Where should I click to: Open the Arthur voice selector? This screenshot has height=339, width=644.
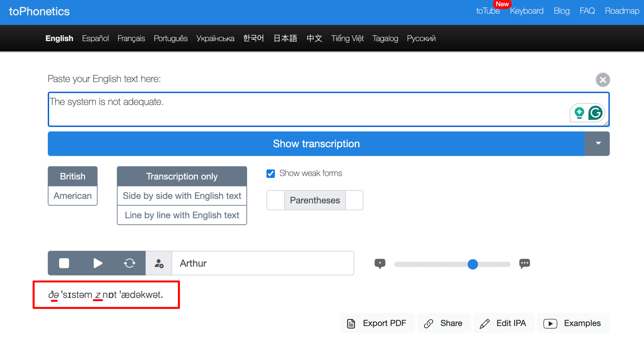[x=262, y=263]
